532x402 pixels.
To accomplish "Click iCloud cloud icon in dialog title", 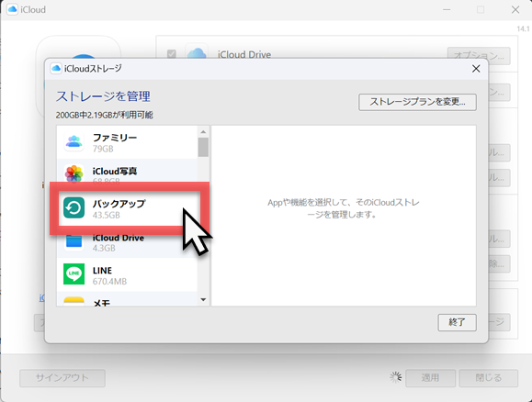I will [x=56, y=69].
